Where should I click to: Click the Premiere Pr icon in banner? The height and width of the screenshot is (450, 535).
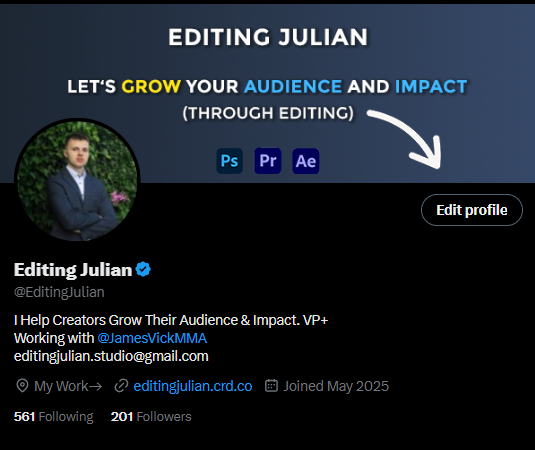268,161
